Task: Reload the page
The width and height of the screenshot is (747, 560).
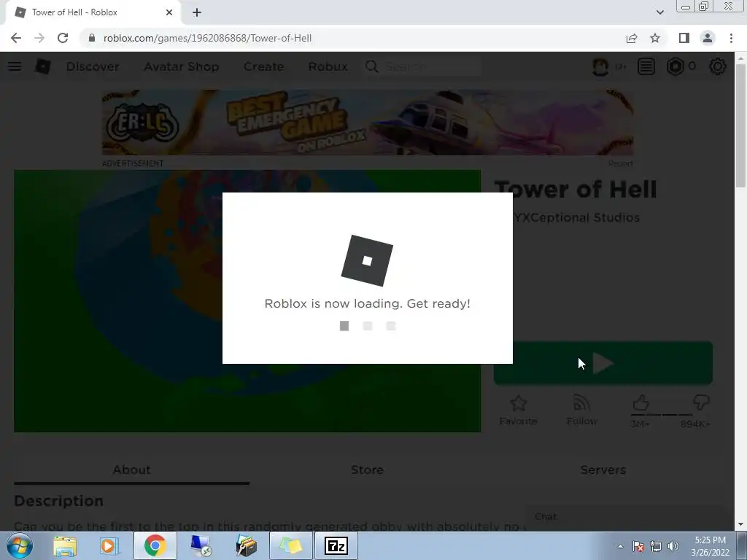Action: pos(63,38)
